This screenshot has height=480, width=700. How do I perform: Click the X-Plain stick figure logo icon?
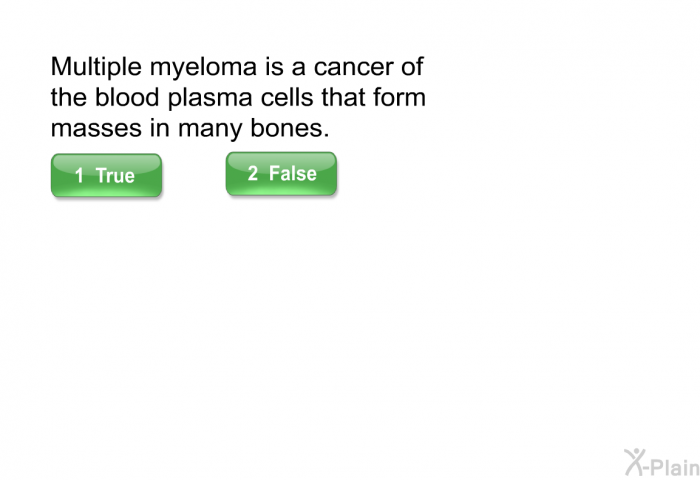coord(635,462)
